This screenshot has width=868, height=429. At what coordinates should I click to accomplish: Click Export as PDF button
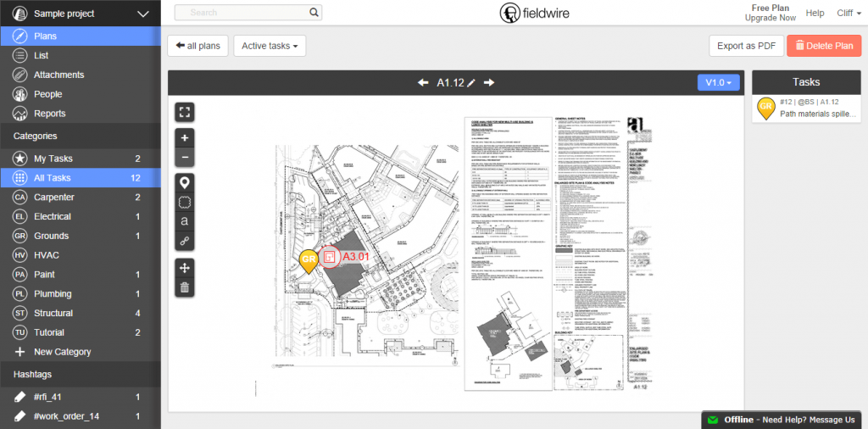[x=745, y=46]
